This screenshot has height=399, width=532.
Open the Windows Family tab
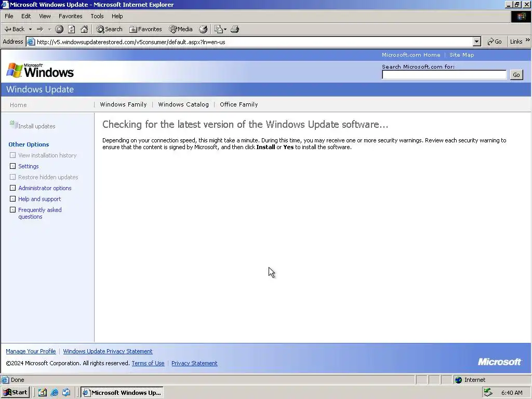click(123, 104)
